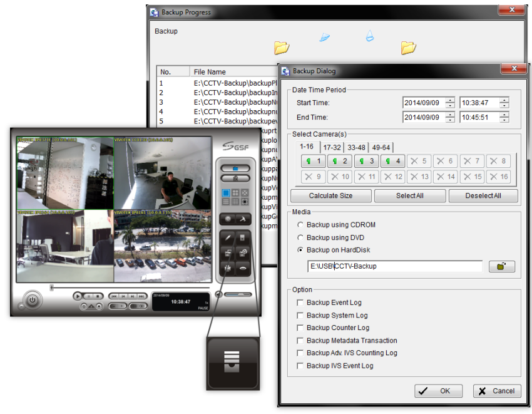Open the 33-48 camera tab
532x414 pixels.
356,147
